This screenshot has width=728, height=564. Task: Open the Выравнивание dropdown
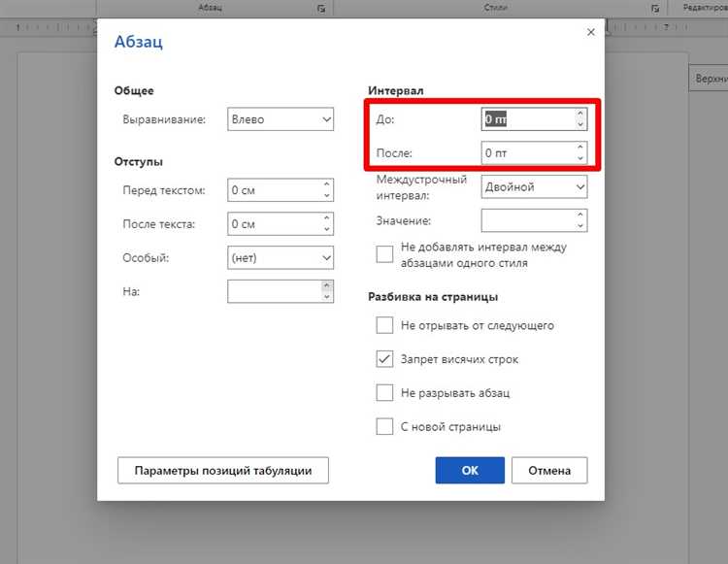click(x=281, y=119)
